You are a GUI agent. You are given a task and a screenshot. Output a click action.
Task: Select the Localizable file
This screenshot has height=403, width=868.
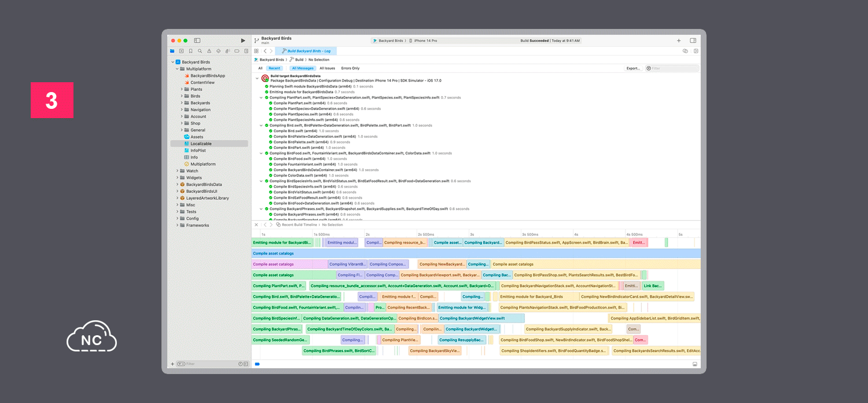point(209,144)
